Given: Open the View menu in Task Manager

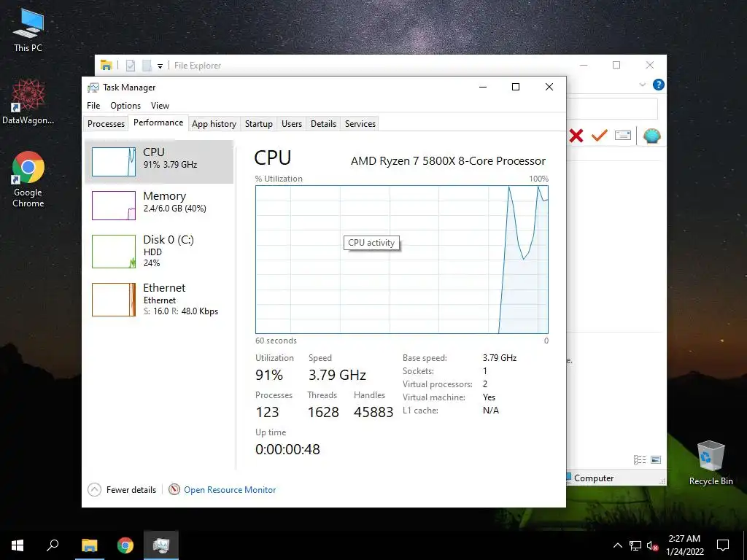Looking at the screenshot, I should 160,106.
